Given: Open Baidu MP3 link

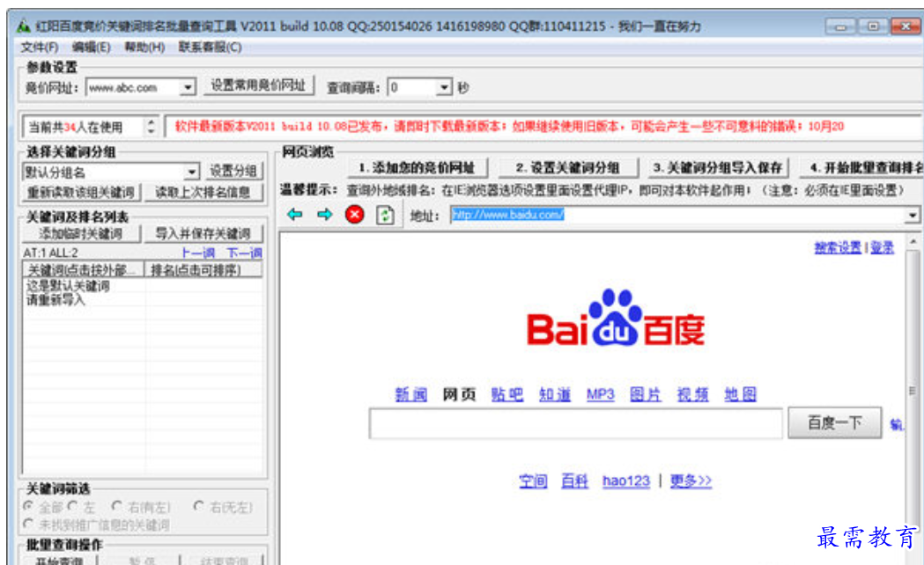Looking at the screenshot, I should pos(601,394).
